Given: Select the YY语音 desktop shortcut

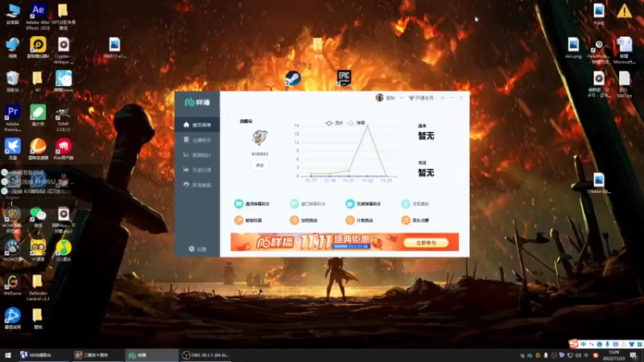Looking at the screenshot, I should coord(38,251).
